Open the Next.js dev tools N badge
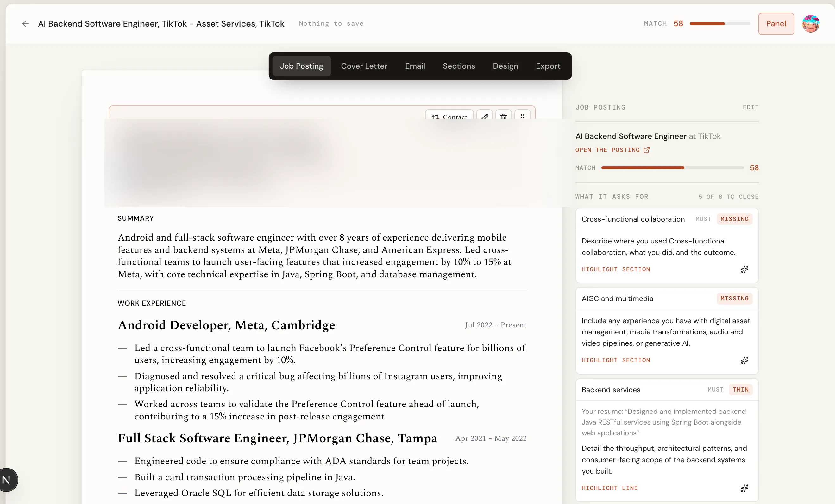This screenshot has width=835, height=504. coord(7,480)
